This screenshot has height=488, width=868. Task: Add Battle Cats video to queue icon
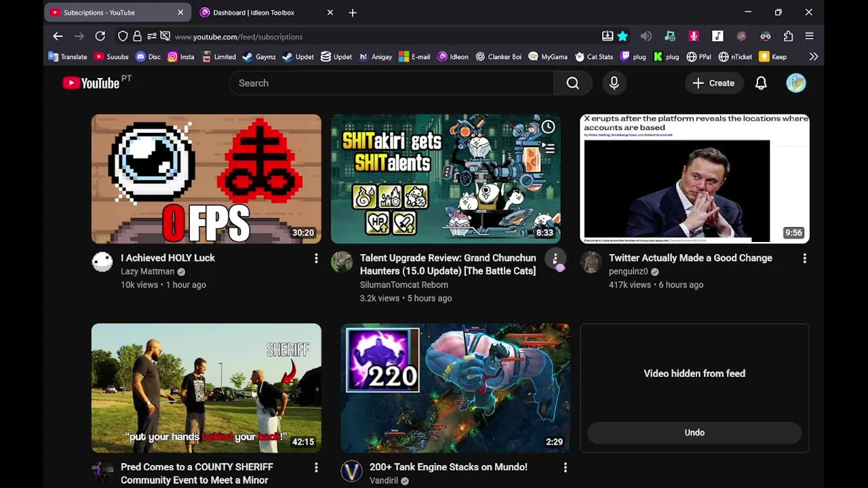pyautogui.click(x=548, y=148)
